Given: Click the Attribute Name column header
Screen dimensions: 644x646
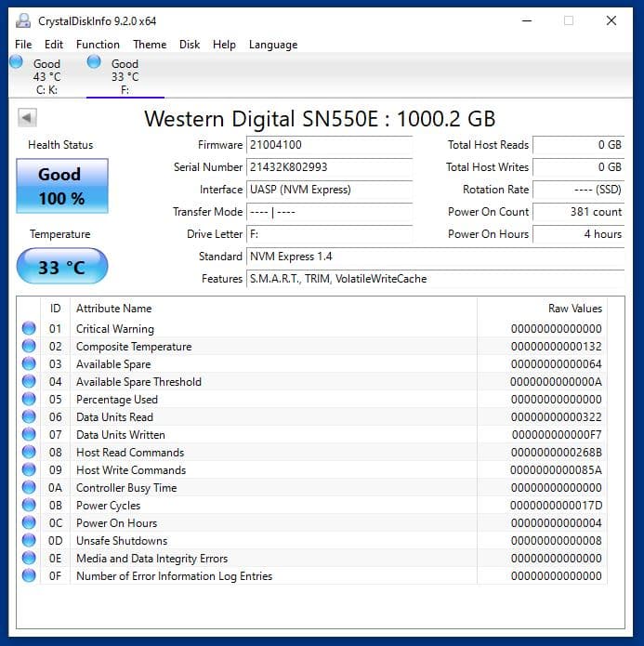Looking at the screenshot, I should (x=273, y=309).
